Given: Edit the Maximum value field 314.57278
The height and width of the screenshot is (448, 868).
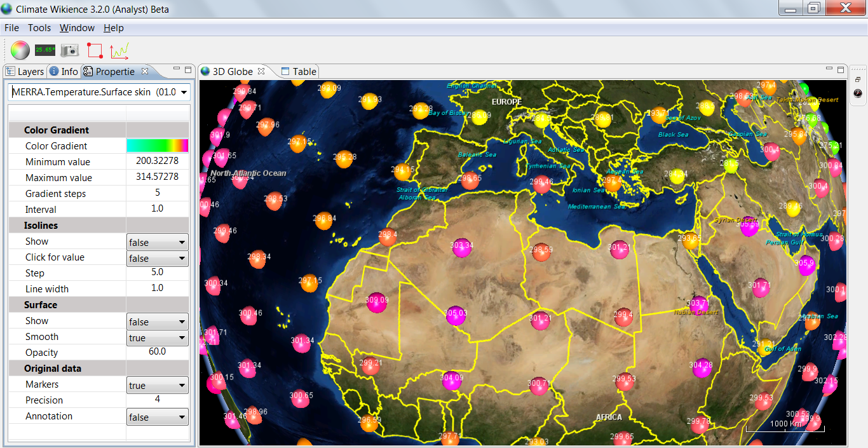Looking at the screenshot, I should 158,177.
